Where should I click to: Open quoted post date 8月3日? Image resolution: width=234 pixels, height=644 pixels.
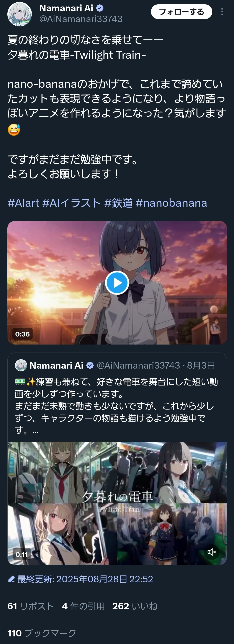coord(201,366)
